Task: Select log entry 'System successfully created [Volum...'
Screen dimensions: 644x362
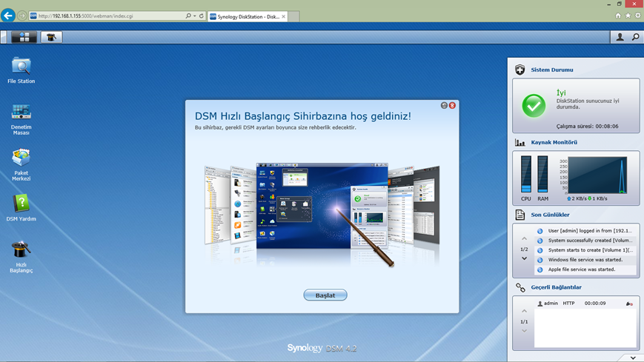Action: [585, 241]
